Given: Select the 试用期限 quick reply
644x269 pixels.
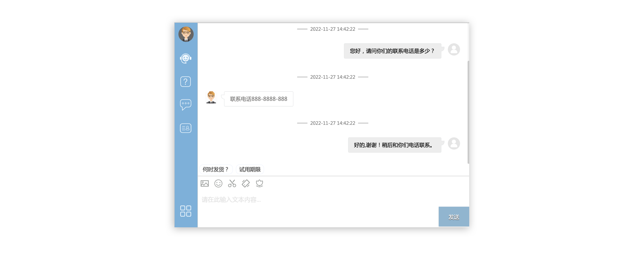Looking at the screenshot, I should point(250,169).
